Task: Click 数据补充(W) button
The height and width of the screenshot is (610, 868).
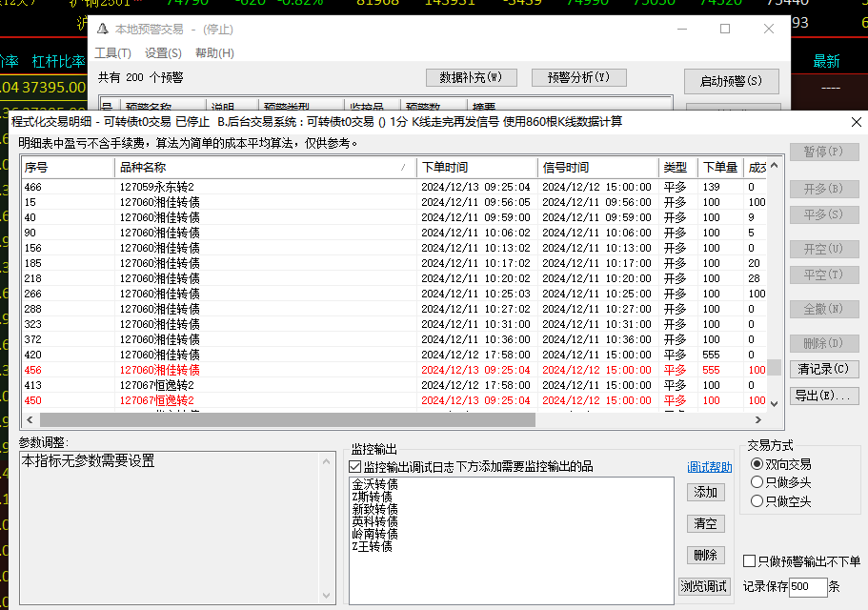Action: tap(471, 77)
